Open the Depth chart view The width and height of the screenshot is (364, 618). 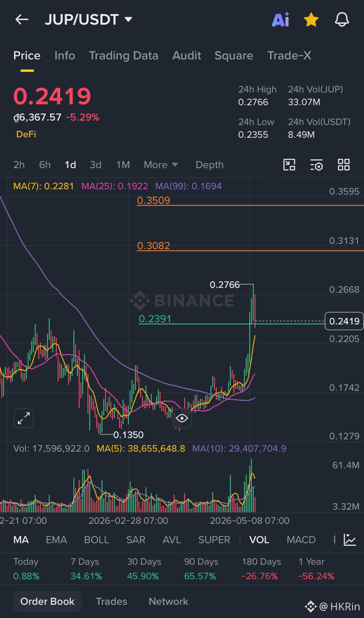tap(210, 165)
